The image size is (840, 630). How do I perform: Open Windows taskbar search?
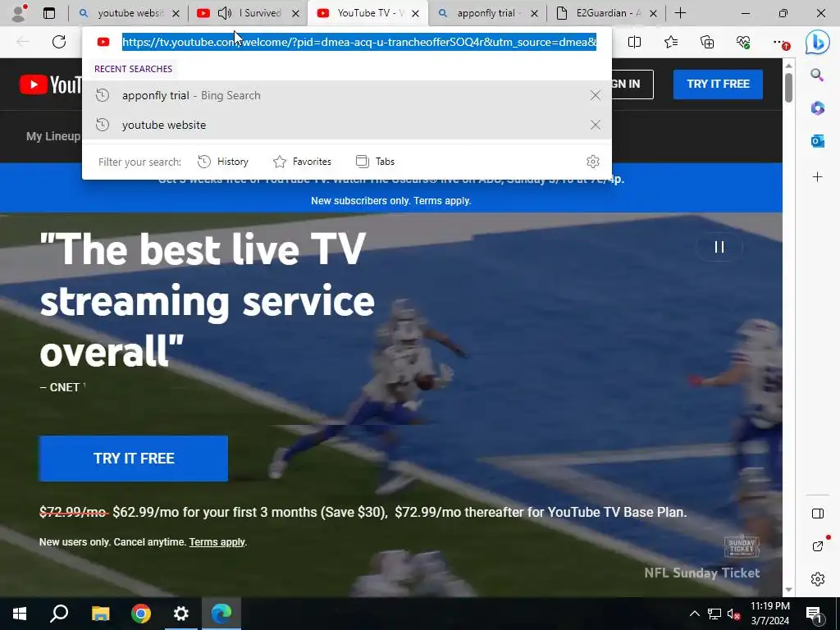coord(59,614)
